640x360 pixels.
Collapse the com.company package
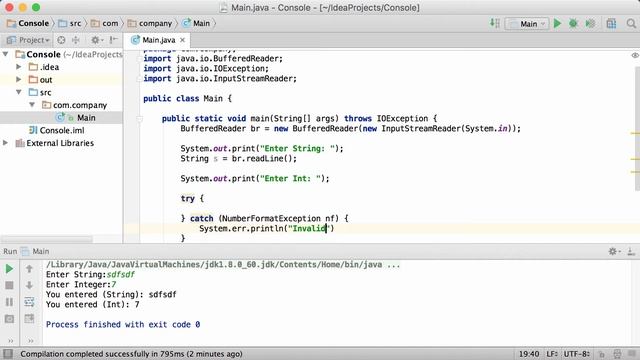(32, 105)
